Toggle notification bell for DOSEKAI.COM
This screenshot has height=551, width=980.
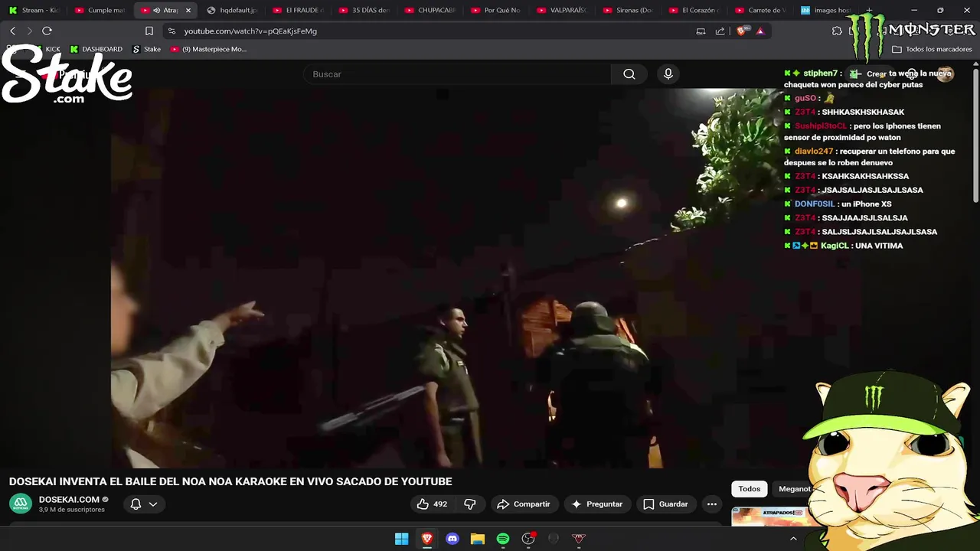point(136,504)
